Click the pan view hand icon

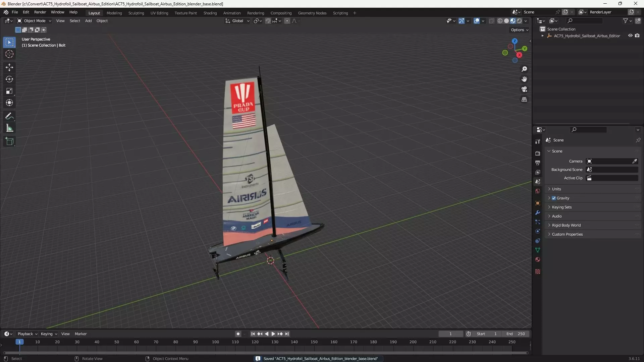click(524, 79)
